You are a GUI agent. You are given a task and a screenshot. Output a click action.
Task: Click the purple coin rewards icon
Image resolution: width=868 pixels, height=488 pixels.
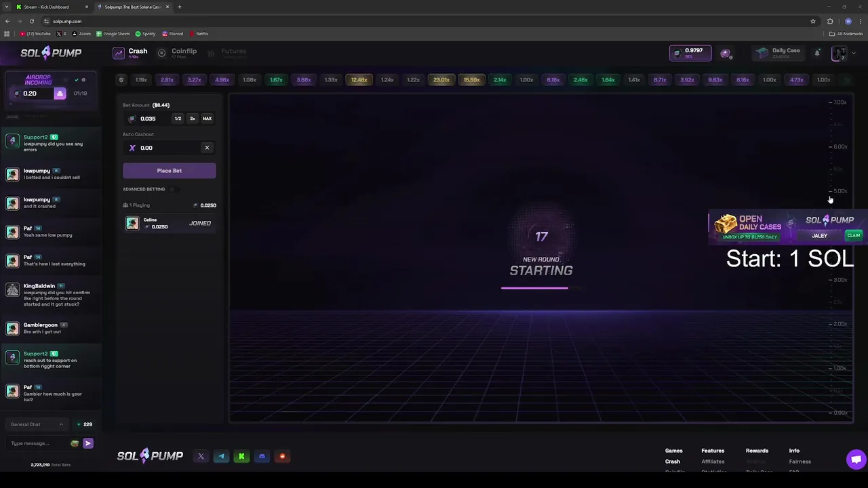click(x=726, y=53)
